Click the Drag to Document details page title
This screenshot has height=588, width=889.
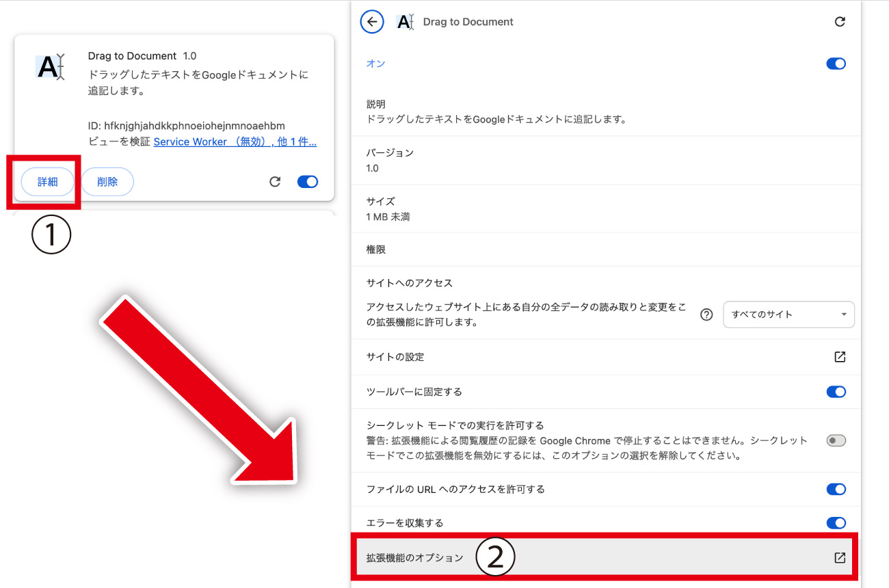[468, 22]
